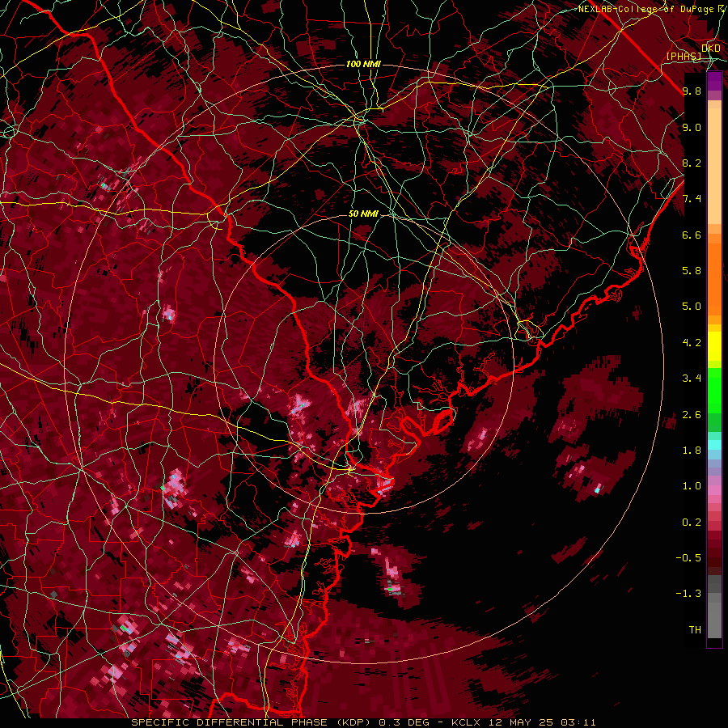Click the 7.4 scale value

tap(692, 199)
